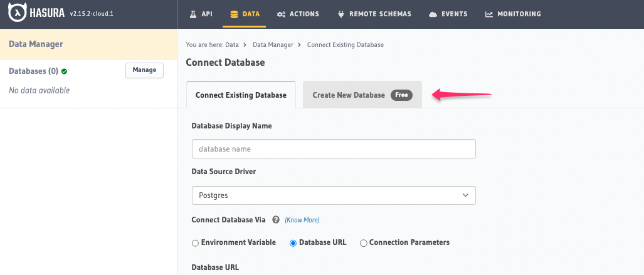Open the Data Manager sidebar heading

coord(36,44)
